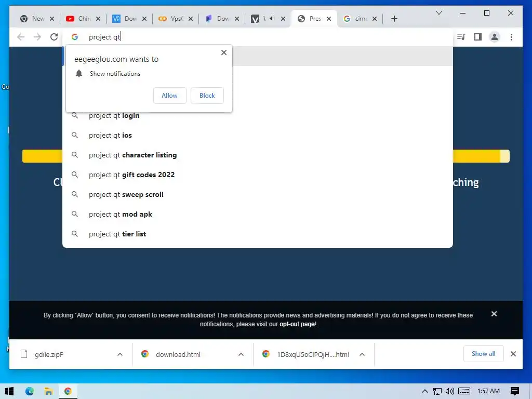Click the yellow progress bar

[265, 156]
